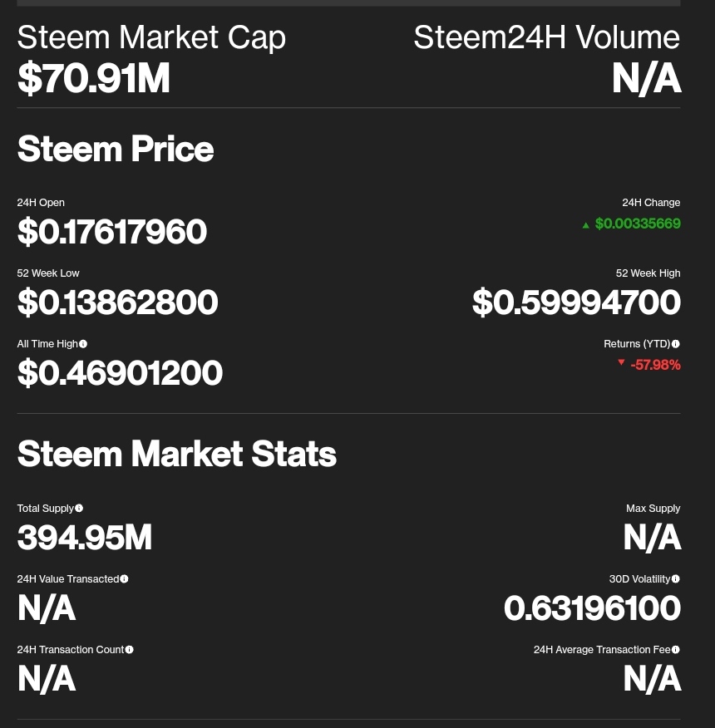Screen dimensions: 715x728
Task: Click the 30D Volatility info icon
Action: [x=676, y=579]
